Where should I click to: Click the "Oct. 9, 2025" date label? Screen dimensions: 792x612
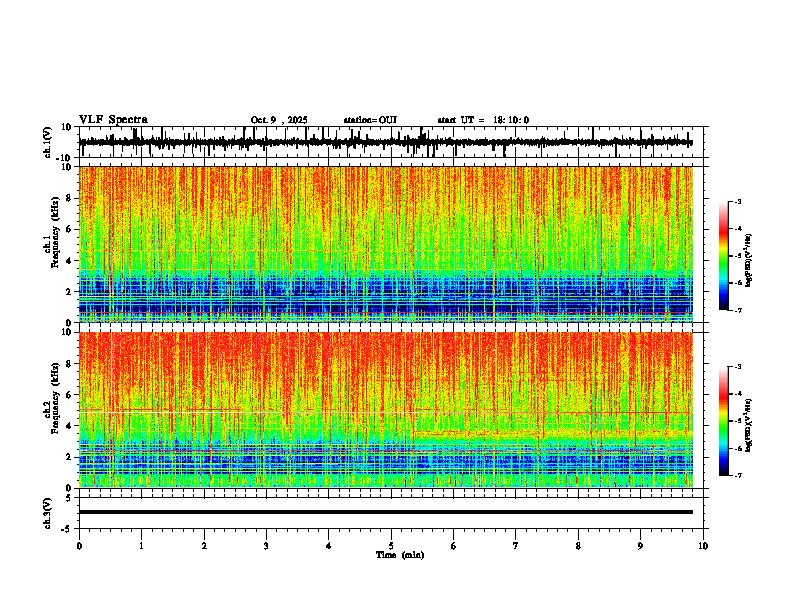tap(279, 120)
